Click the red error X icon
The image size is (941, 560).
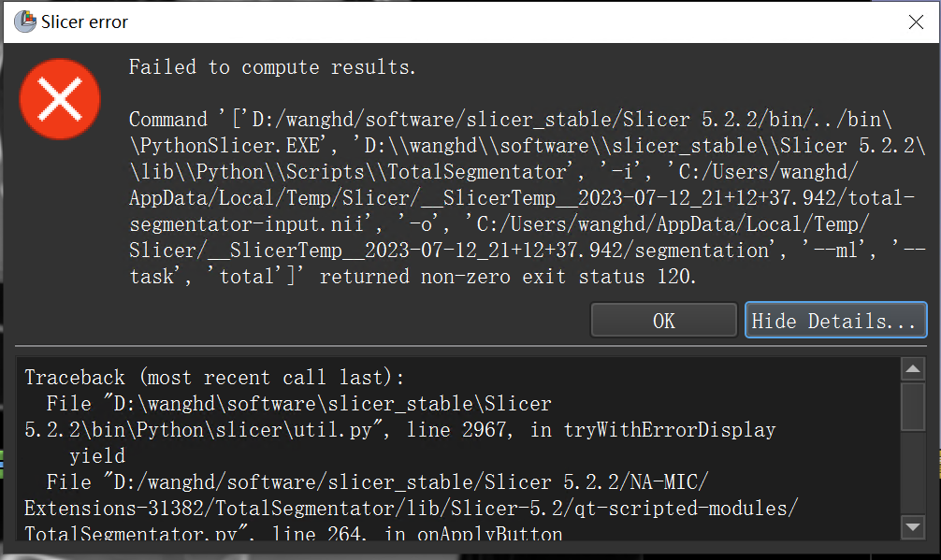(59, 99)
